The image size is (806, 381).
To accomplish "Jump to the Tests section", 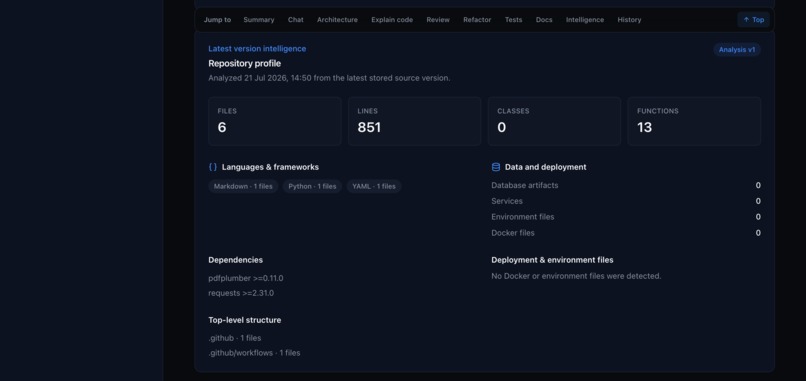I will (513, 20).
